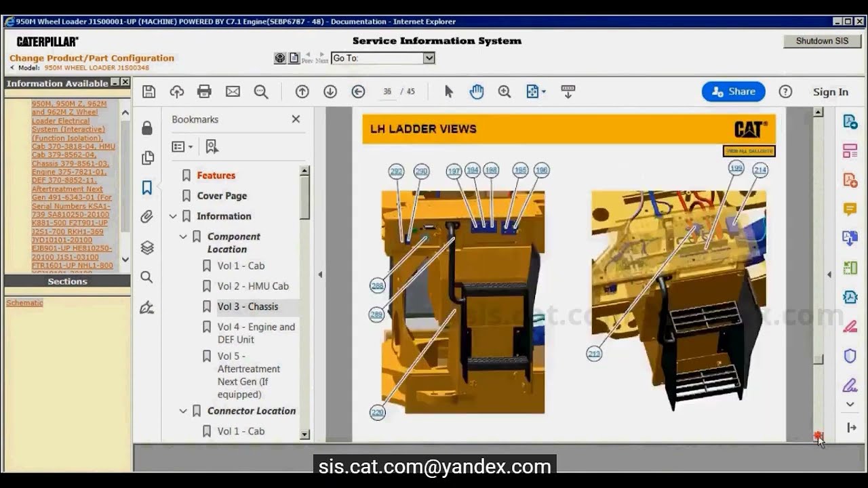
Task: Click the Create PDF tool icon
Action: coord(850,180)
